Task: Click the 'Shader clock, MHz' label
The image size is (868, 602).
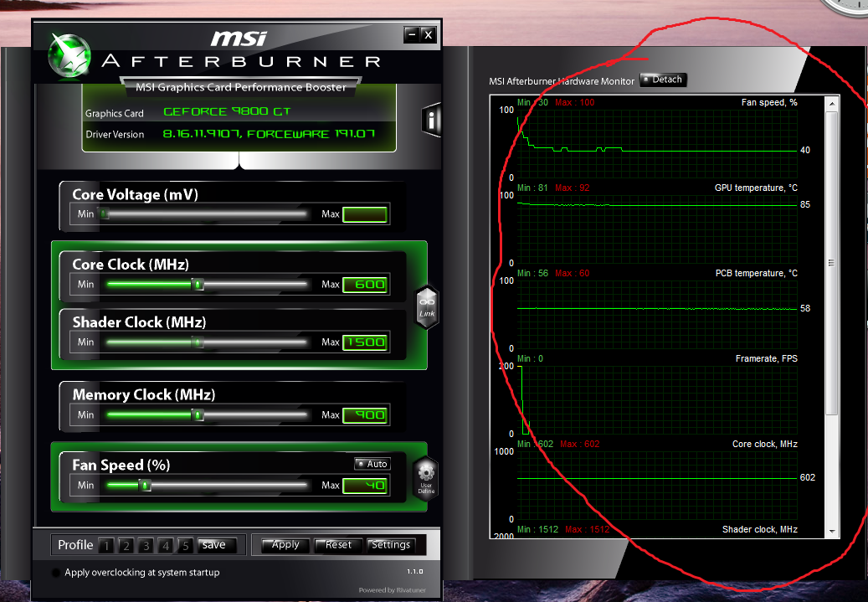Action: pos(759,529)
